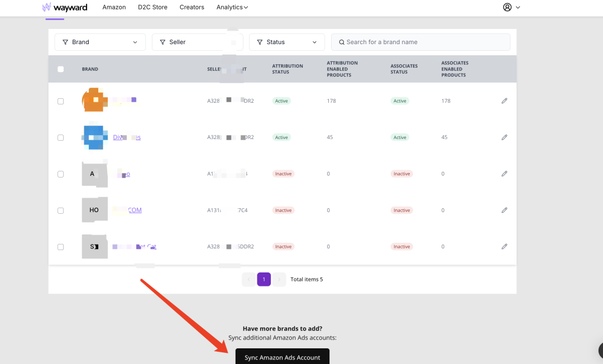Click the pencil icon for the A avatar row
This screenshot has height=364, width=603.
pos(504,174)
